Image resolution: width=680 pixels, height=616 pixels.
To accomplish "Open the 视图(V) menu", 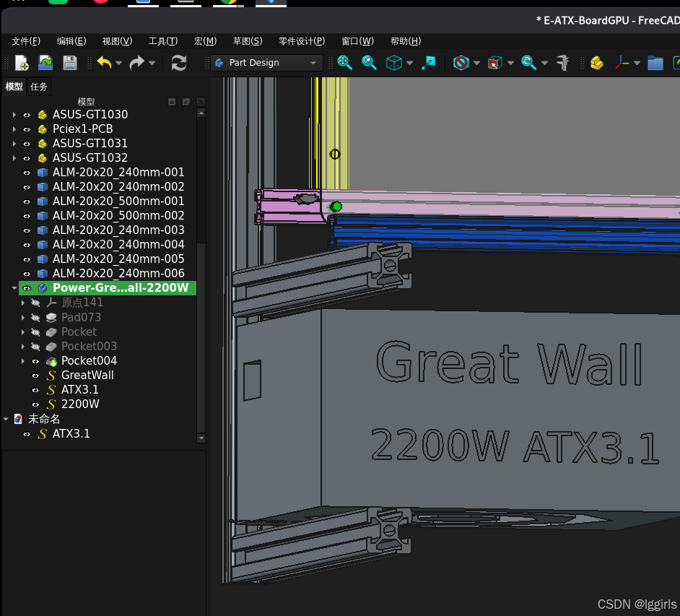I will 117,41.
